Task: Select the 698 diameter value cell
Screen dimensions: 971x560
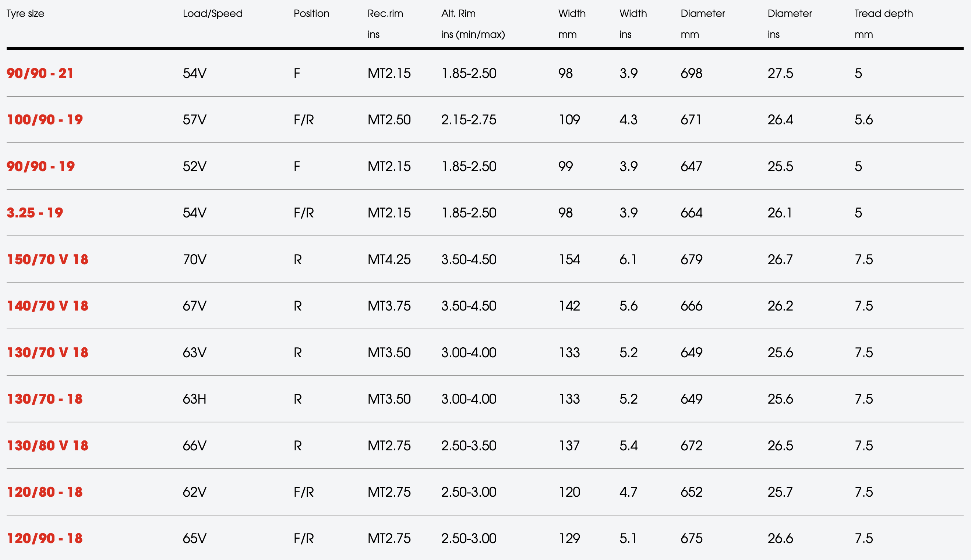Action: (691, 73)
